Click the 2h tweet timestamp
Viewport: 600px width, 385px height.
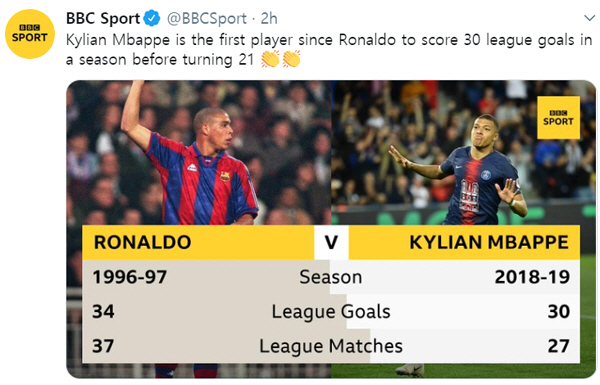click(x=269, y=18)
